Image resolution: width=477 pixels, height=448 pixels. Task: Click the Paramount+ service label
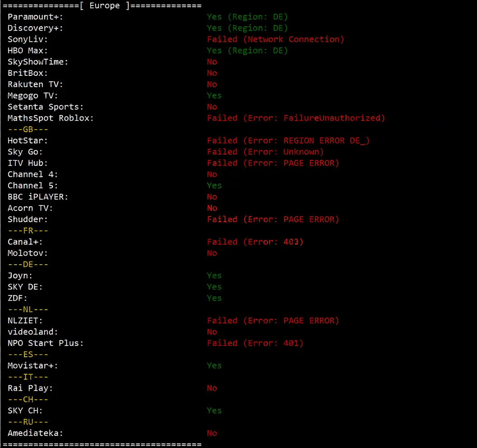36,17
